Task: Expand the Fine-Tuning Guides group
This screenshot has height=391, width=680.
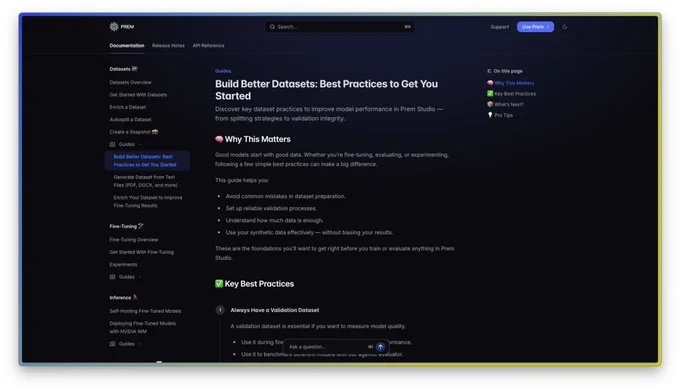Action: pyautogui.click(x=140, y=277)
